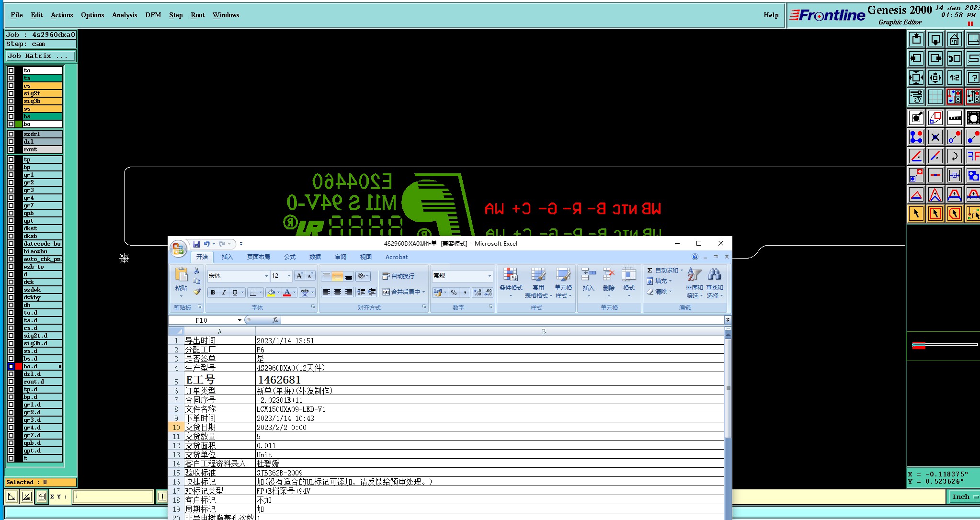
Task: Toggle the checkbox for layer 'to'
Action: pos(11,70)
